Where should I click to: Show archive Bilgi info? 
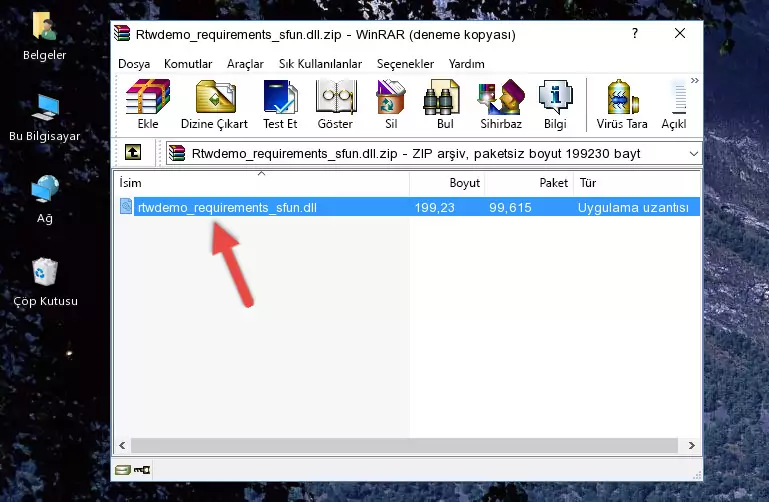555,104
